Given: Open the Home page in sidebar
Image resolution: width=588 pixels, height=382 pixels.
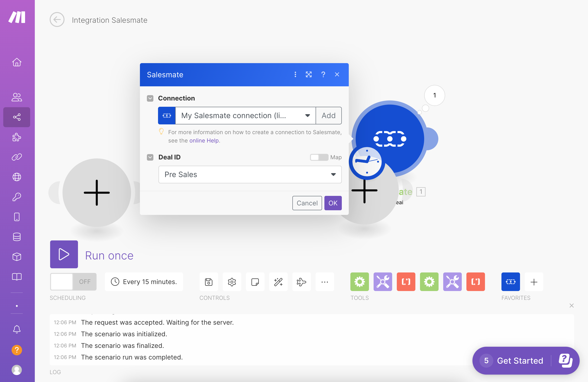Looking at the screenshot, I should (17, 62).
